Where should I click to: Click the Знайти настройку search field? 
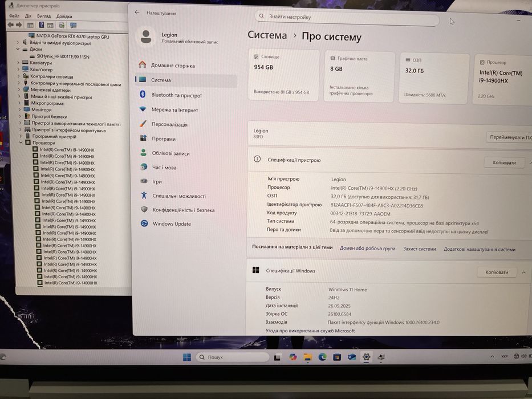(347, 17)
